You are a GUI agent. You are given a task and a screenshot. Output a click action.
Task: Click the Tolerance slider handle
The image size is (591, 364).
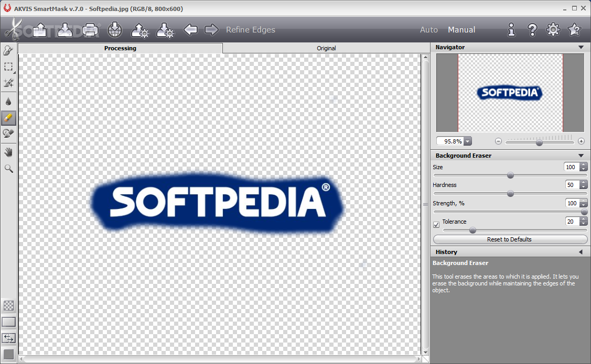[472, 230]
